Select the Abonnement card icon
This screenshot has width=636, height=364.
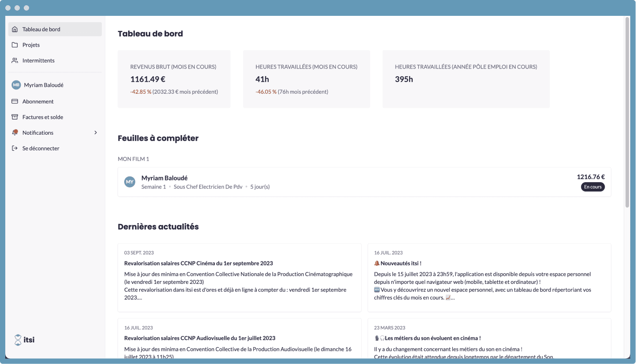(x=15, y=101)
